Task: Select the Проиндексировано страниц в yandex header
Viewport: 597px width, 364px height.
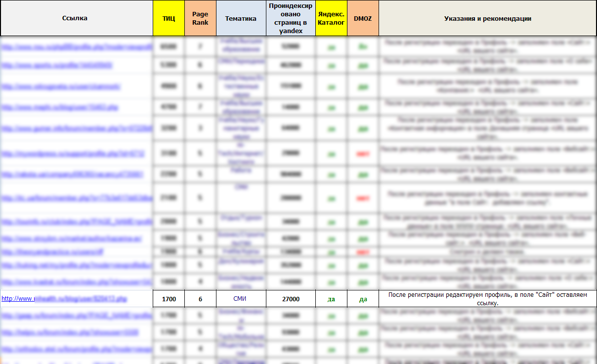Action: coord(291,18)
